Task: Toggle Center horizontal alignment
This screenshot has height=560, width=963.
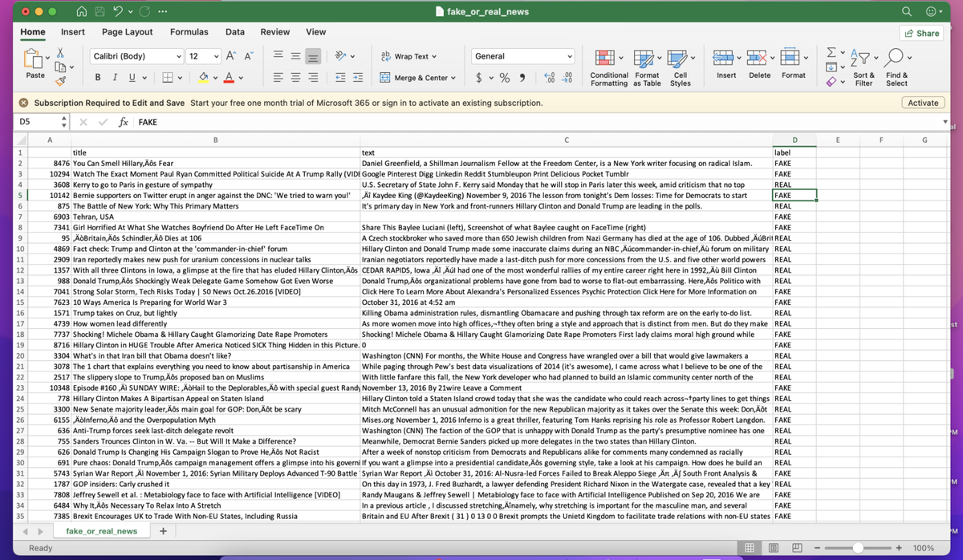Action: pyautogui.click(x=295, y=78)
